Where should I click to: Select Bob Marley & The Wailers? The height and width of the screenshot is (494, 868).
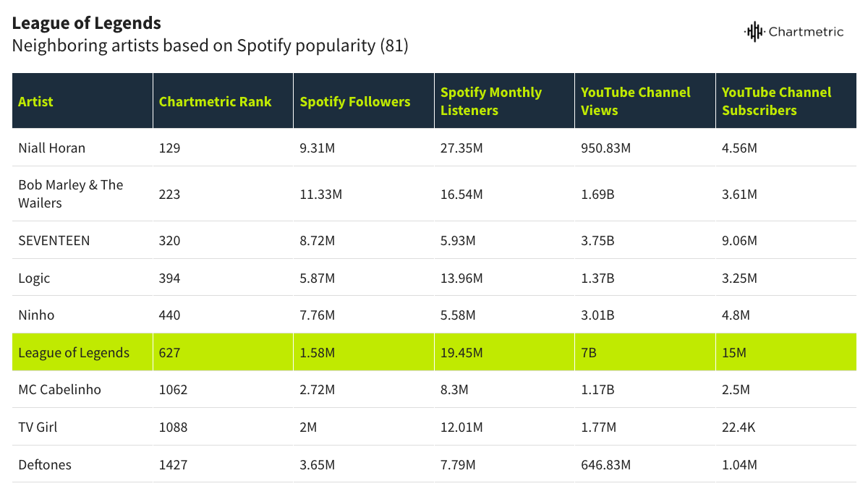(x=70, y=194)
